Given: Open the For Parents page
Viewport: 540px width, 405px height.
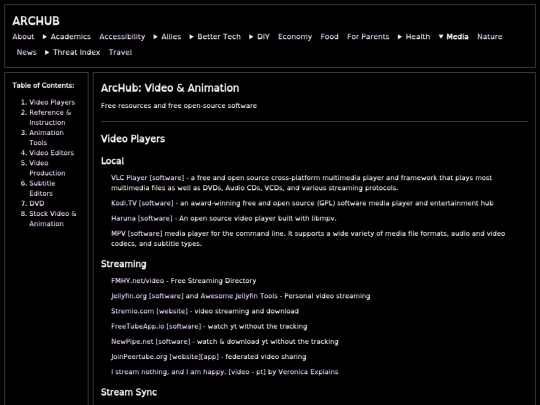Looking at the screenshot, I should point(368,37).
